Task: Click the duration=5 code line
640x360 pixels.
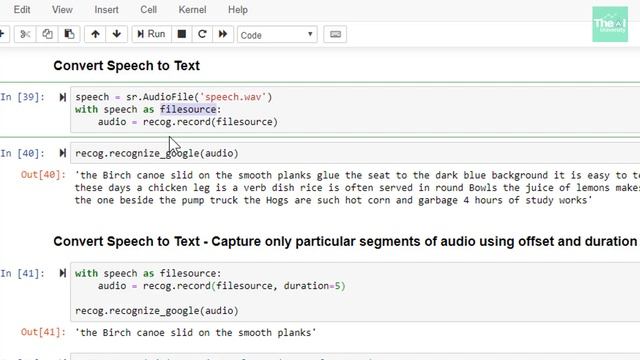Action: pos(222,286)
